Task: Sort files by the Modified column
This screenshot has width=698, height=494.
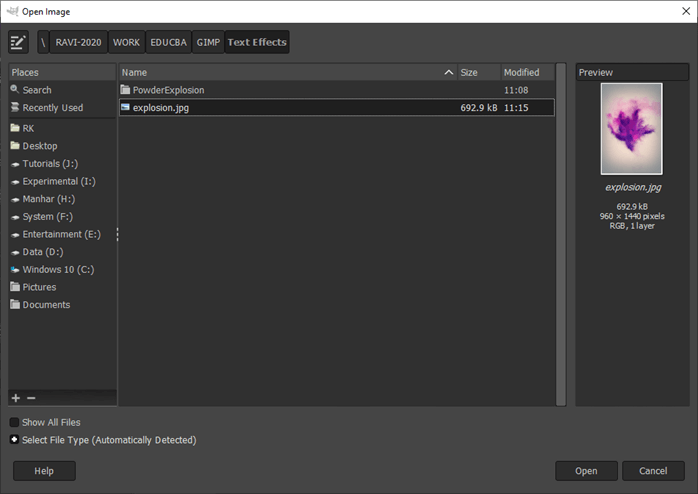Action: pos(528,72)
